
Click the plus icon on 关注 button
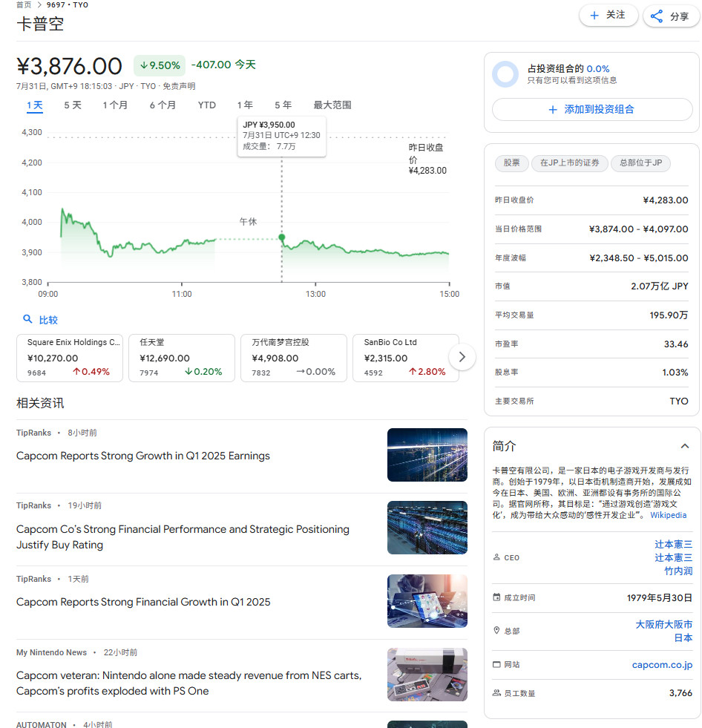click(x=594, y=16)
